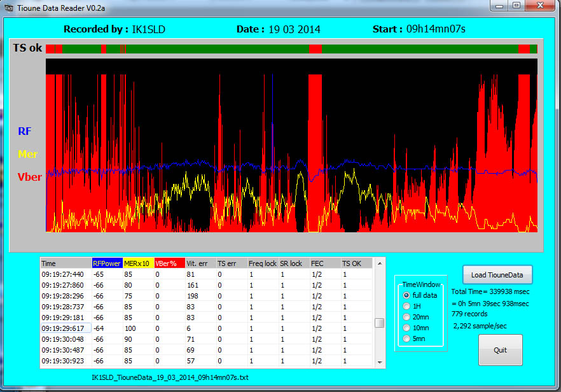Select the "full data" time window option

tap(406, 295)
